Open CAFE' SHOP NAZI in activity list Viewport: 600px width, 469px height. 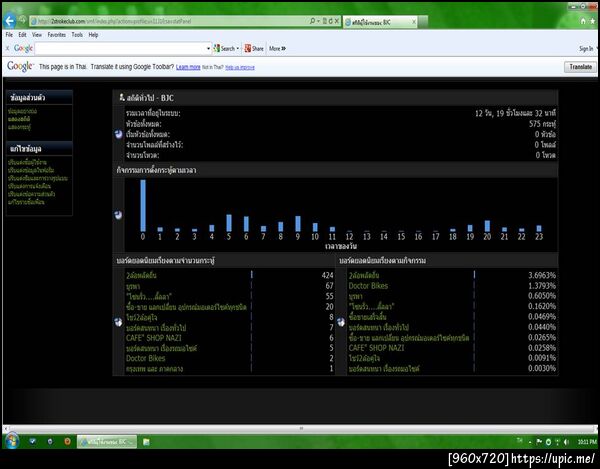tap(376, 348)
